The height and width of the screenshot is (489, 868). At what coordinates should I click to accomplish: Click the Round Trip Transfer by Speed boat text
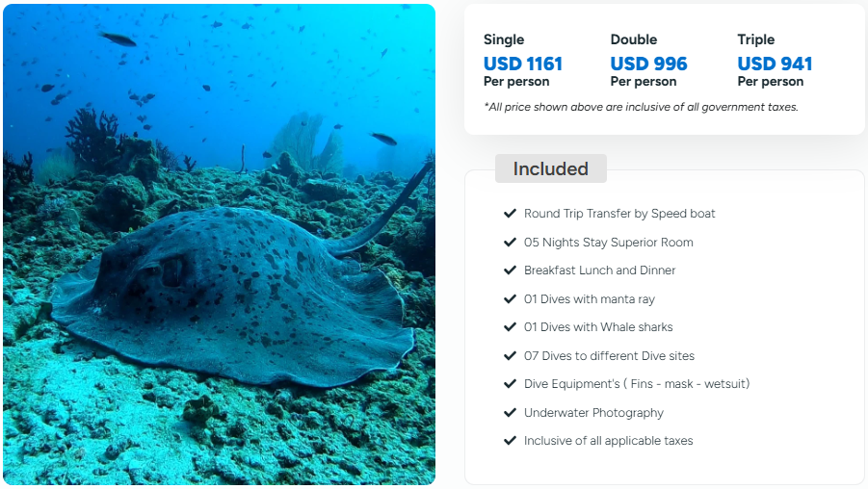(619, 214)
